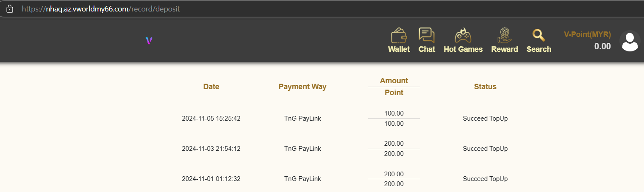Click the V logo in header
644x192 pixels.
click(x=149, y=41)
